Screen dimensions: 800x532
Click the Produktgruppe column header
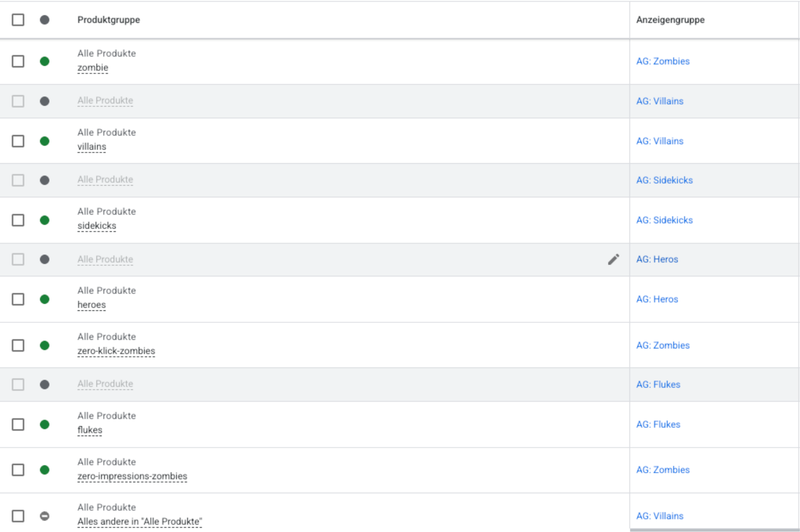click(x=109, y=20)
